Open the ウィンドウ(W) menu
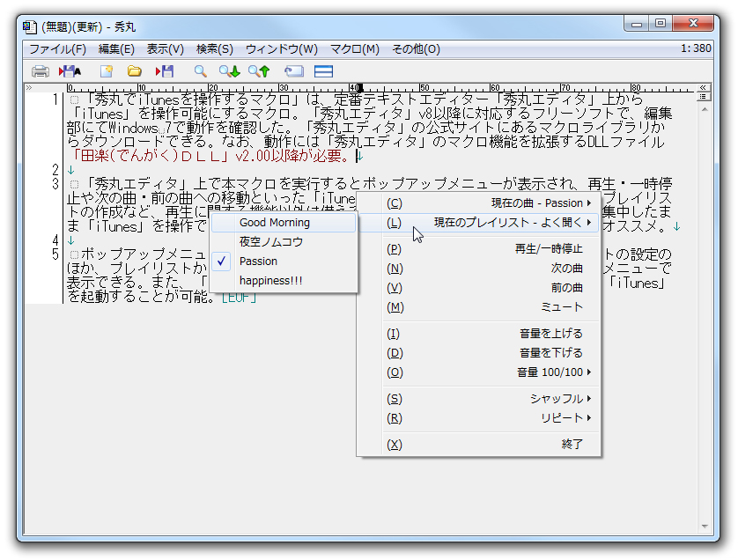This screenshot has width=738, height=560. pos(282,49)
